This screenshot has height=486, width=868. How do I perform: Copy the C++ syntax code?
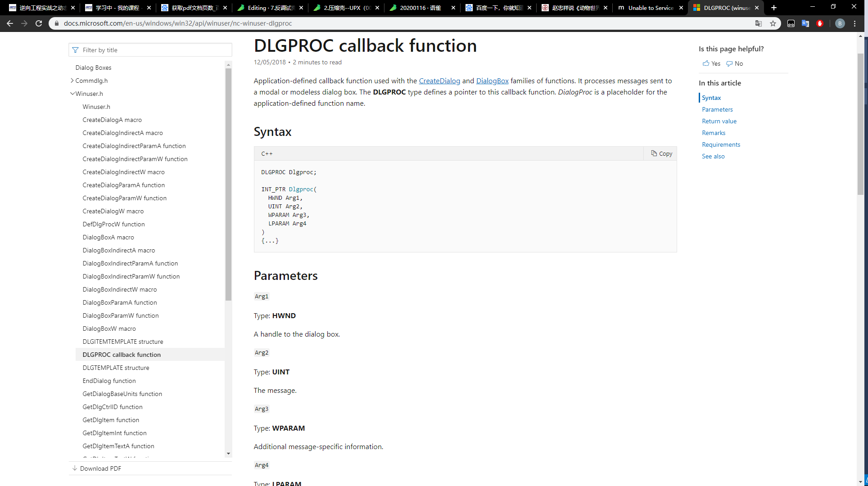point(661,153)
